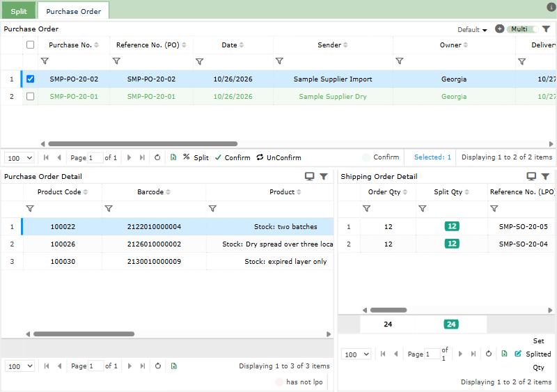
Task: Uncheck the SMP-PO-20-02 row checkbox
Action: pyautogui.click(x=30, y=79)
